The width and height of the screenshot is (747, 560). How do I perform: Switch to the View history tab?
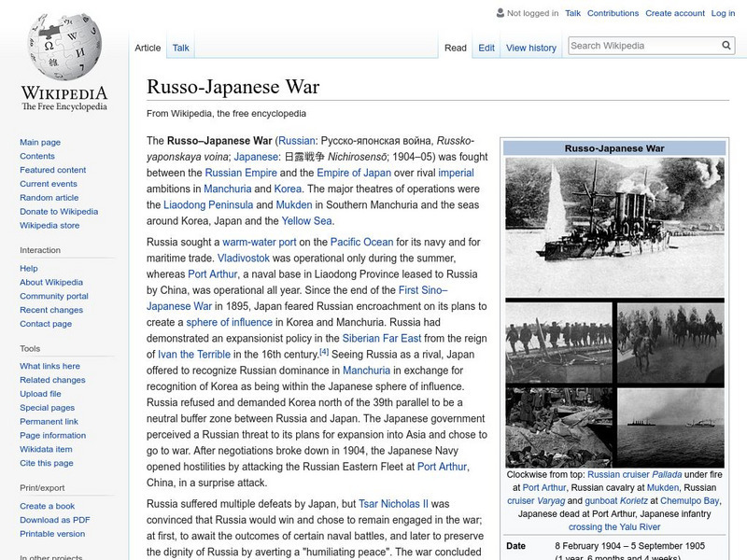pos(530,48)
